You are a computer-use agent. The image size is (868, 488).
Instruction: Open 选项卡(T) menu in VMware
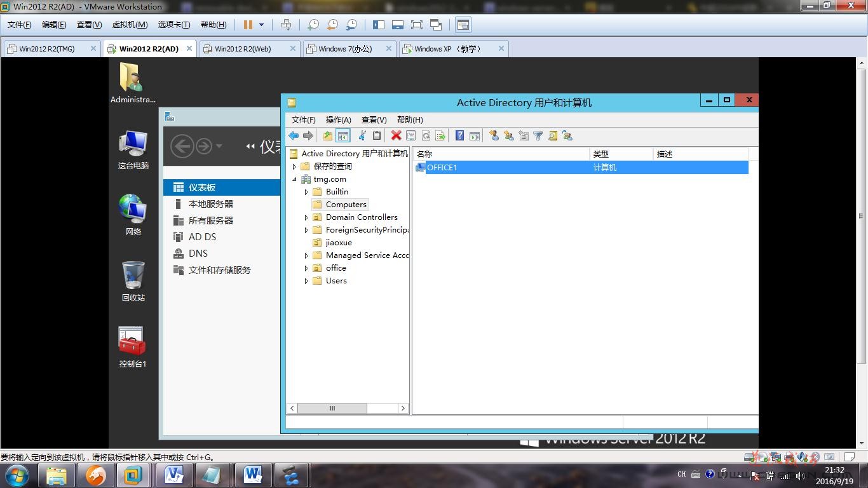pos(174,25)
